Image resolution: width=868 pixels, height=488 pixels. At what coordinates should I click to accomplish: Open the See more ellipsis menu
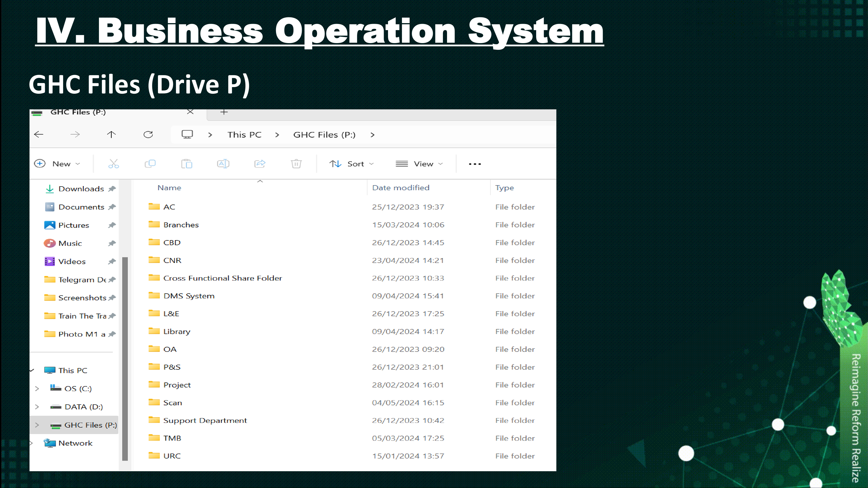475,164
